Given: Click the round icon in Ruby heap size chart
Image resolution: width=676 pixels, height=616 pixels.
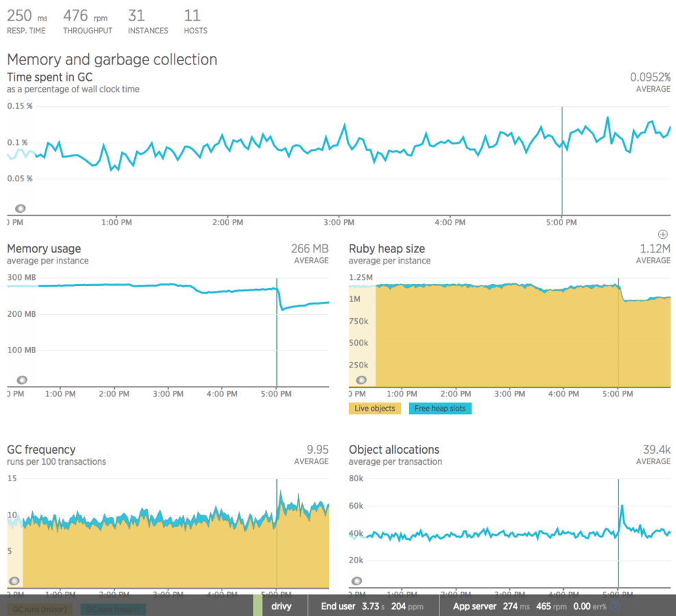Looking at the screenshot, I should click(x=361, y=380).
